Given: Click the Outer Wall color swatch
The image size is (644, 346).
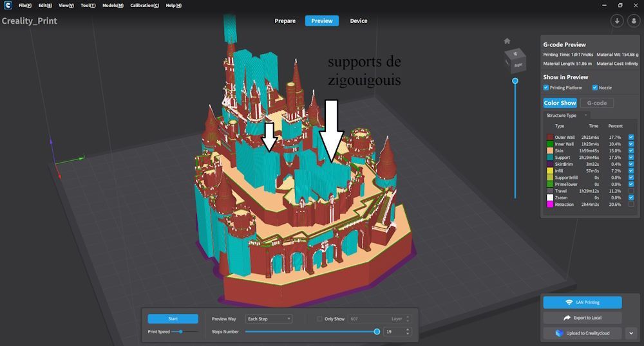Looking at the screenshot, I should point(550,138).
